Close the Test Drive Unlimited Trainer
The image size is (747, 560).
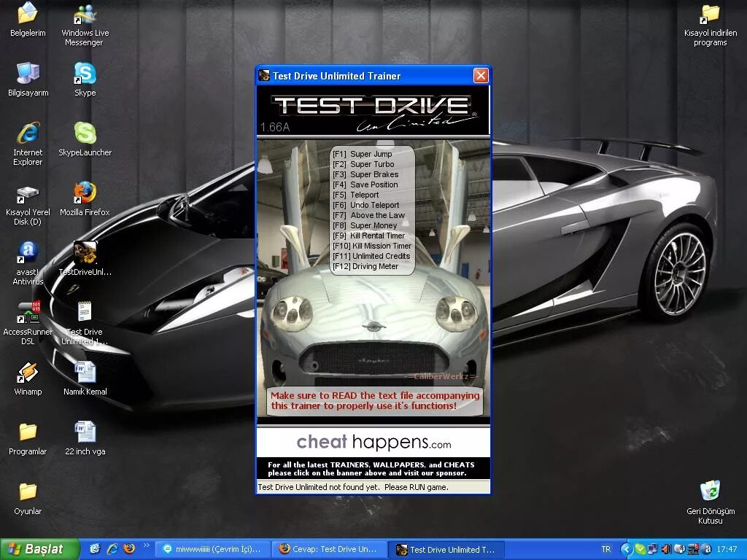(481, 75)
